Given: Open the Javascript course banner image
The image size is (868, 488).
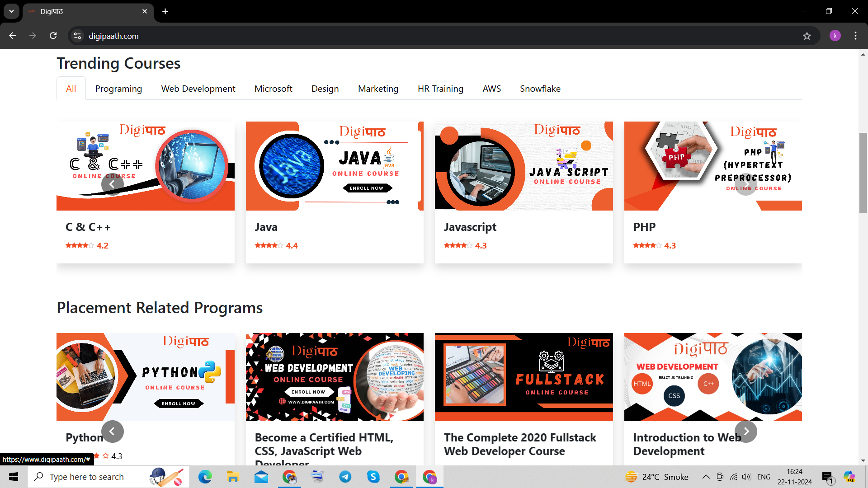Looking at the screenshot, I should coord(524,166).
